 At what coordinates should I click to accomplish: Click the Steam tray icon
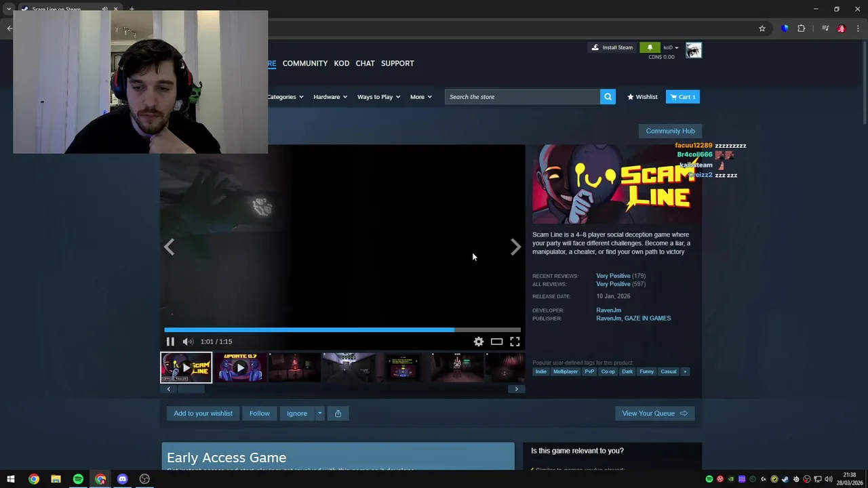tap(785, 479)
